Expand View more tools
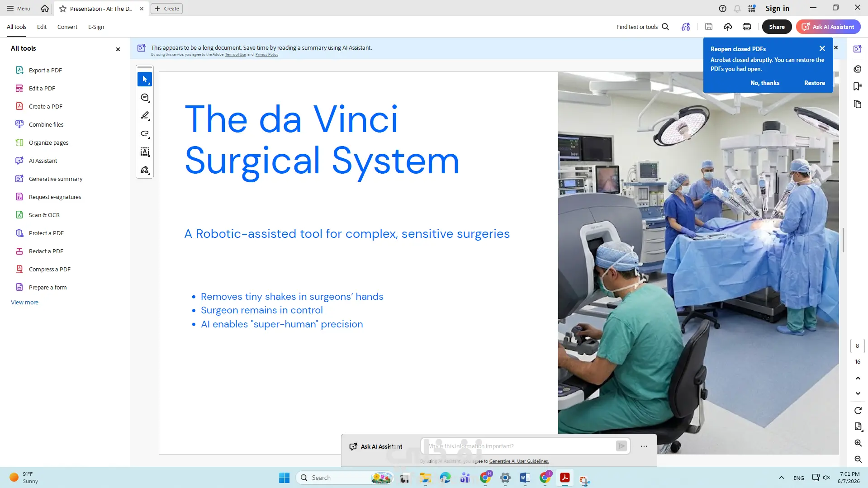 coord(24,303)
